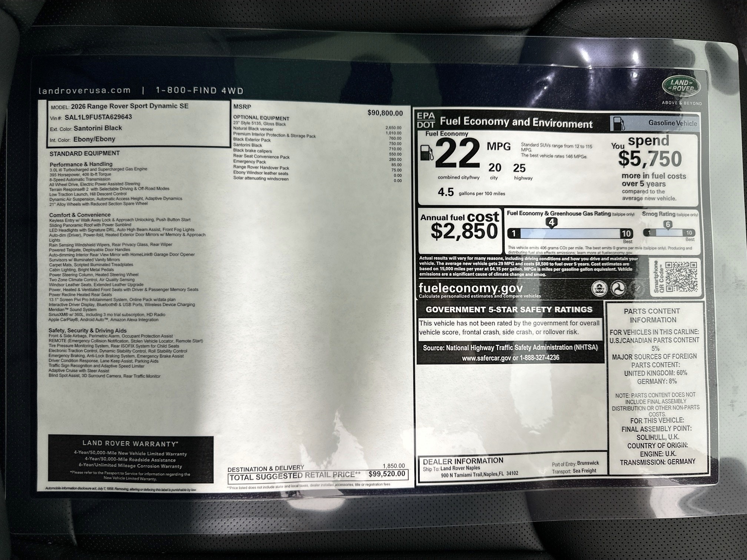Click the Dealer Information heading
747x560 pixels.
click(x=463, y=461)
